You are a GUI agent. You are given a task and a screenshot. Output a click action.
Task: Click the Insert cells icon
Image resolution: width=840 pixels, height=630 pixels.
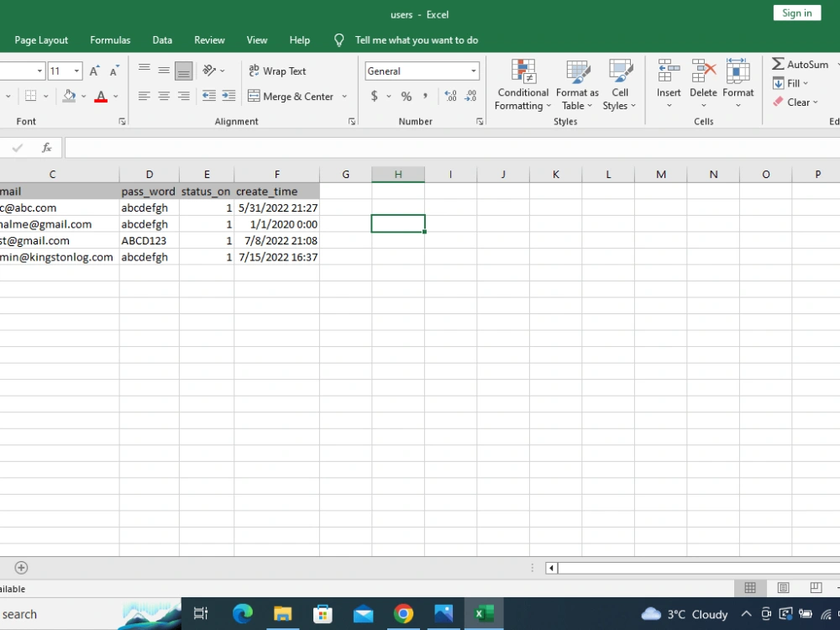[669, 71]
